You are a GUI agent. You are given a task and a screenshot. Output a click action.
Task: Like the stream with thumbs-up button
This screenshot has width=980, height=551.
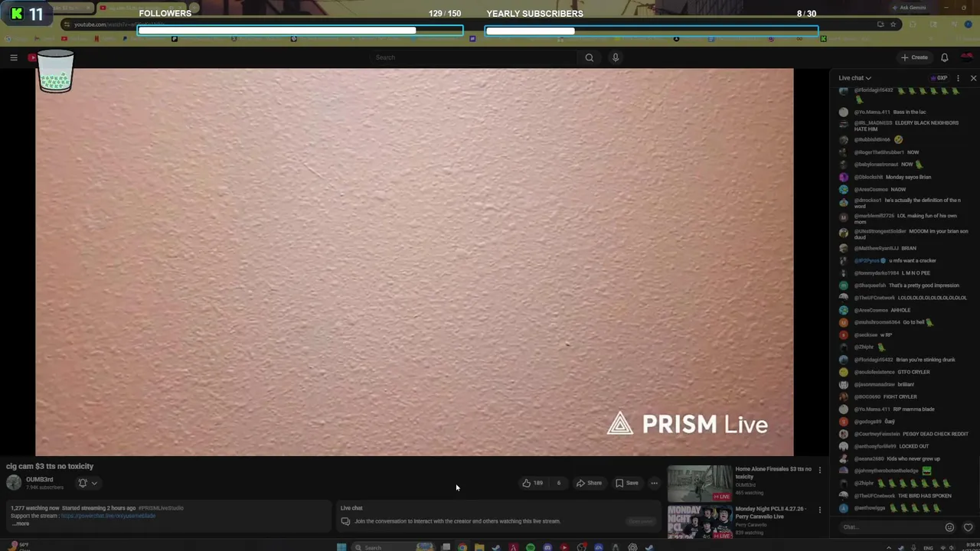(533, 483)
